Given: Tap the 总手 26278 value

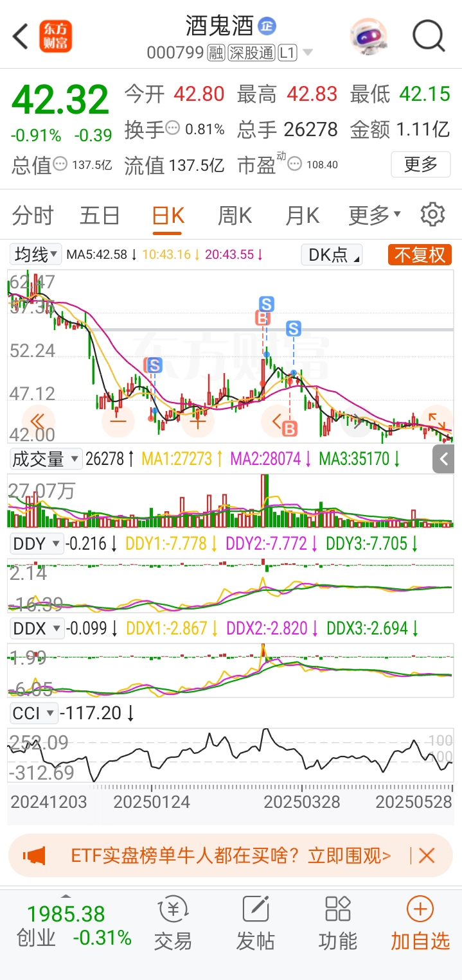Looking at the screenshot, I should [311, 129].
